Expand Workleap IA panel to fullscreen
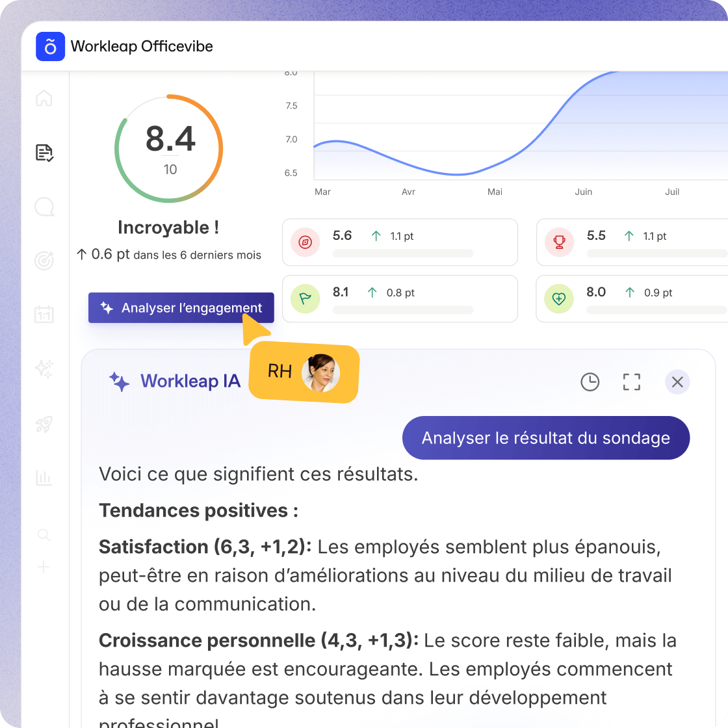The image size is (728, 728). click(631, 382)
